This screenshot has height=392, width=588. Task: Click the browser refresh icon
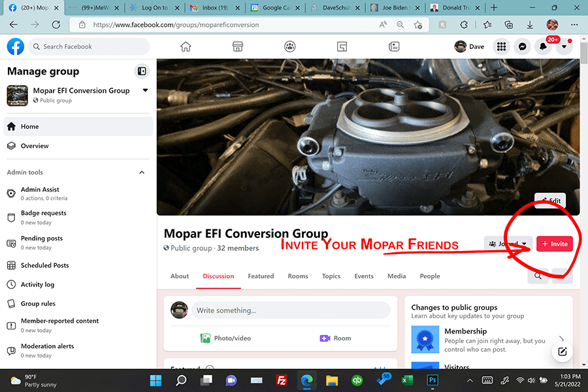[x=56, y=25]
